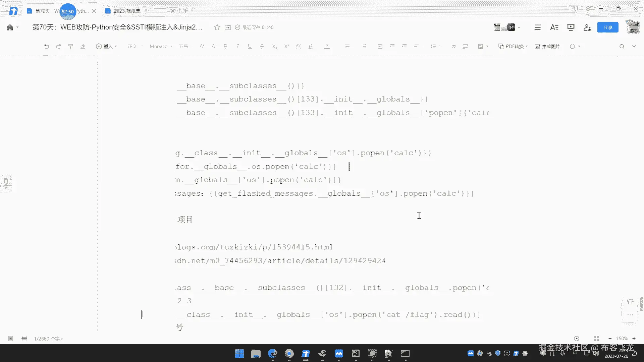Apply strikethrough formatting
Viewport: 644px width, 362px height.
click(262, 47)
